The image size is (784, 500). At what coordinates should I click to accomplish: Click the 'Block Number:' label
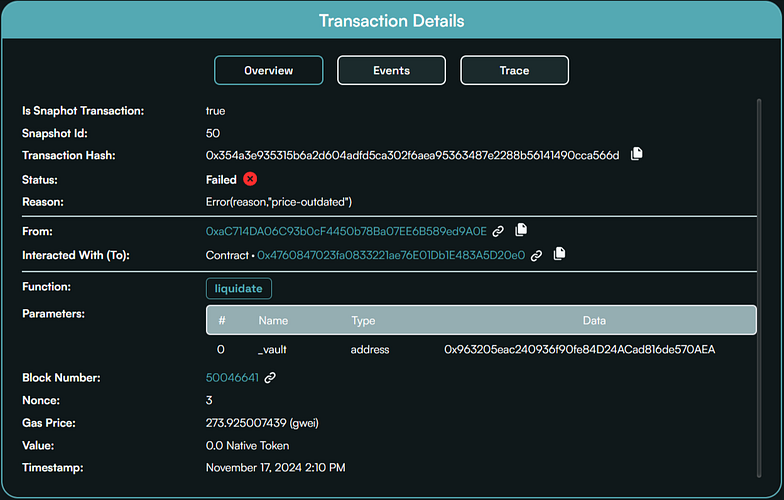coord(61,378)
